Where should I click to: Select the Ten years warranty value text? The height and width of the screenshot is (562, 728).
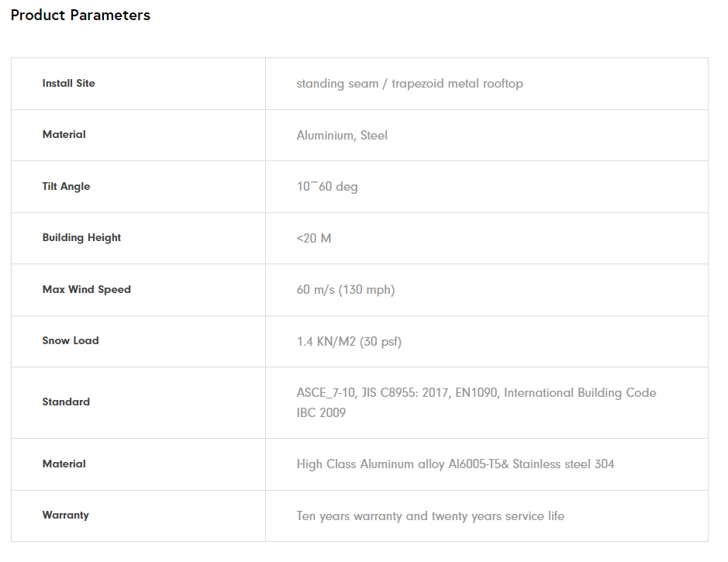click(x=430, y=516)
